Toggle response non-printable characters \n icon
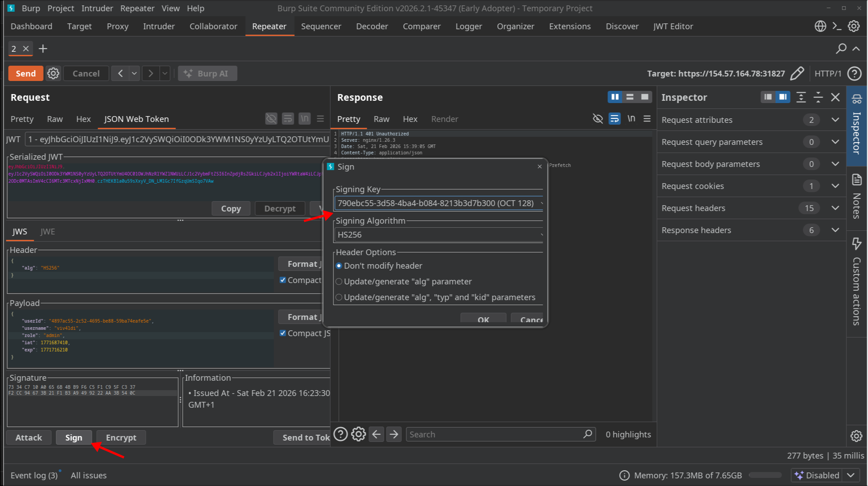Image resolution: width=868 pixels, height=486 pixels. click(x=631, y=118)
